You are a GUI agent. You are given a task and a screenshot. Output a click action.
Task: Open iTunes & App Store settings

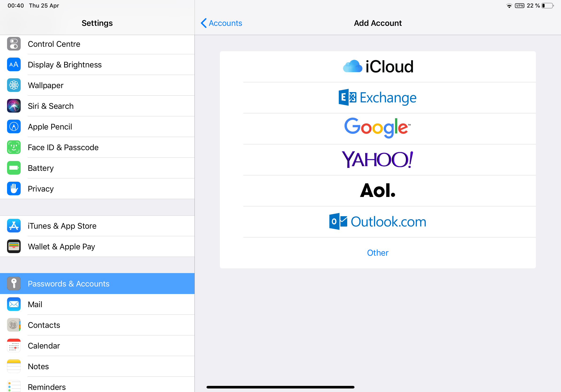click(x=97, y=225)
